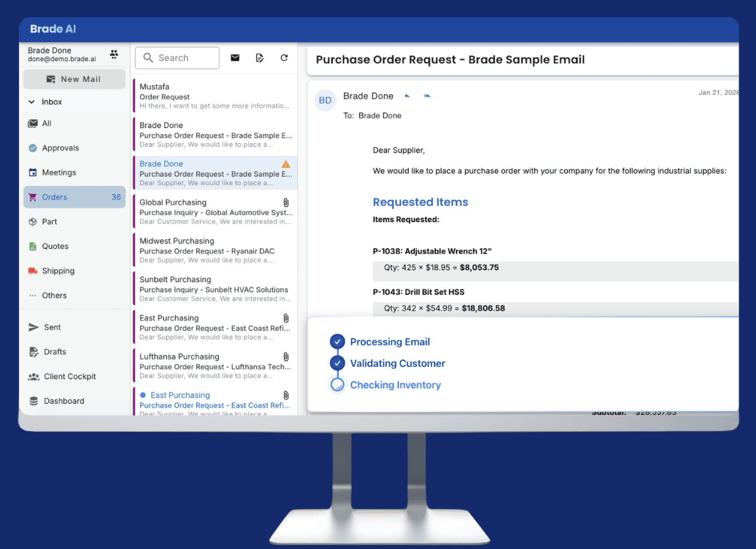Open Sunbelt Purchasing HVAC email

(x=215, y=289)
